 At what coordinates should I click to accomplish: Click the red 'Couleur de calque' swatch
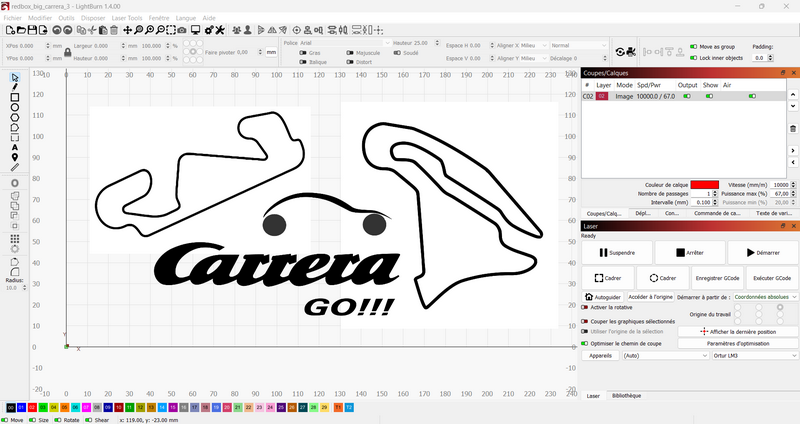705,185
